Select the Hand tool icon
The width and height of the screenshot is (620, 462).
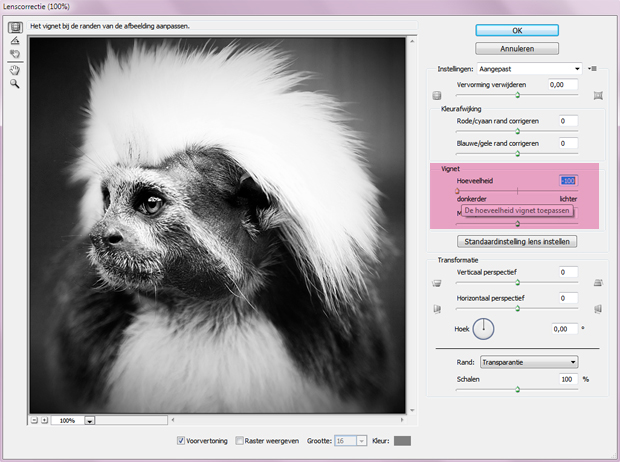pos(15,70)
